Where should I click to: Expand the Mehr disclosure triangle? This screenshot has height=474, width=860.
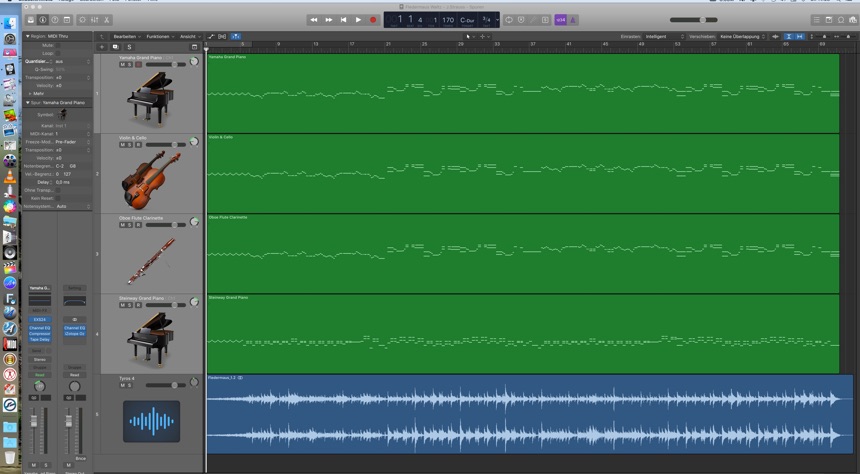tap(30, 94)
